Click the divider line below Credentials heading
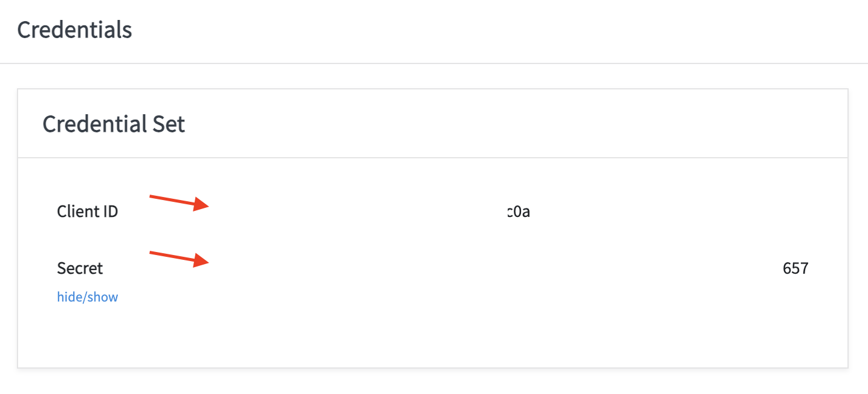 tap(434, 63)
